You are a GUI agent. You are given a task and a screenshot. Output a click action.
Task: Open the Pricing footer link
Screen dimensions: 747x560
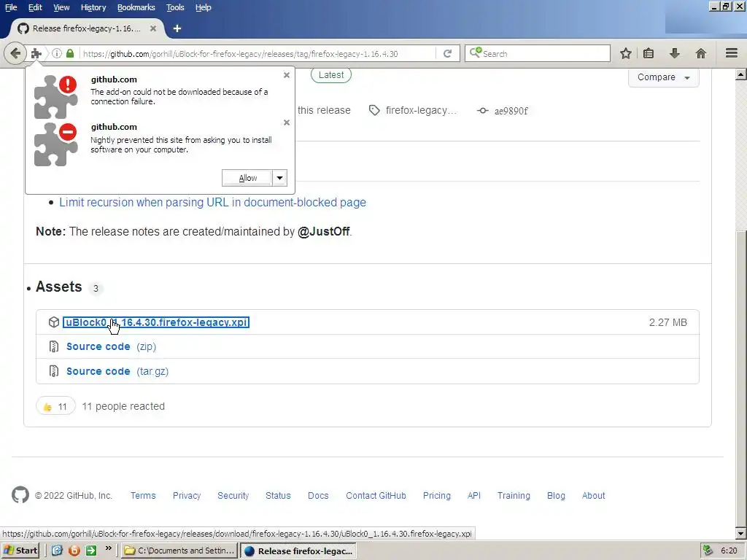point(437,495)
